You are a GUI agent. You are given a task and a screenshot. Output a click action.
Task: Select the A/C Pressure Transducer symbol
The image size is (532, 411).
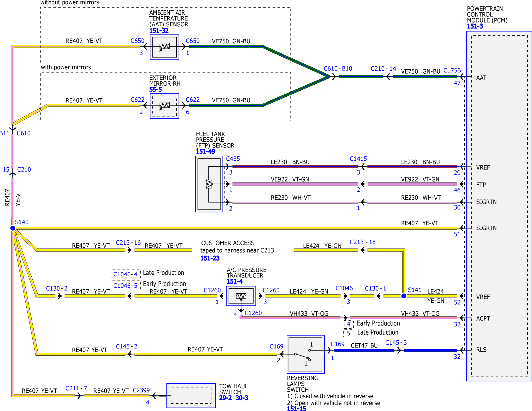coord(241,296)
